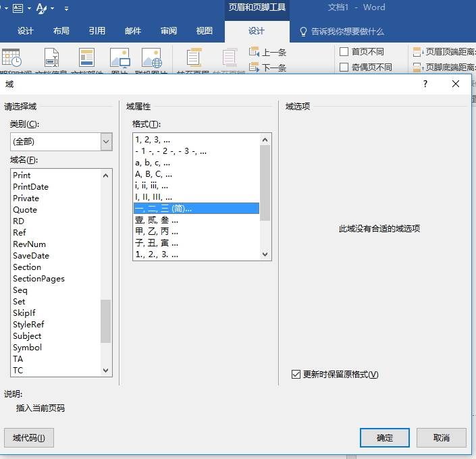Uncheck 更新时保留原格式 checkbox
Image resolution: width=476 pixels, height=459 pixels.
coord(296,375)
